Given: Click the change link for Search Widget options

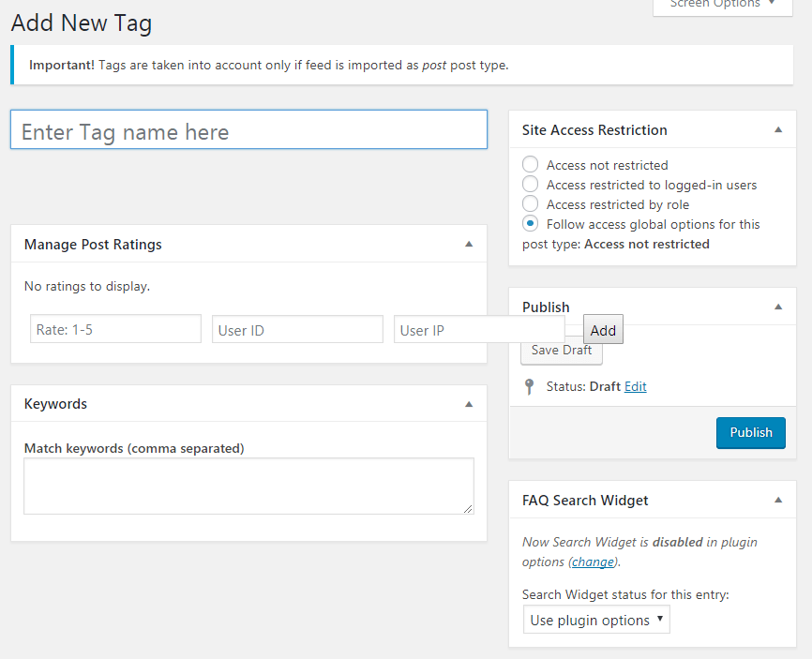Looking at the screenshot, I should pos(592,562).
